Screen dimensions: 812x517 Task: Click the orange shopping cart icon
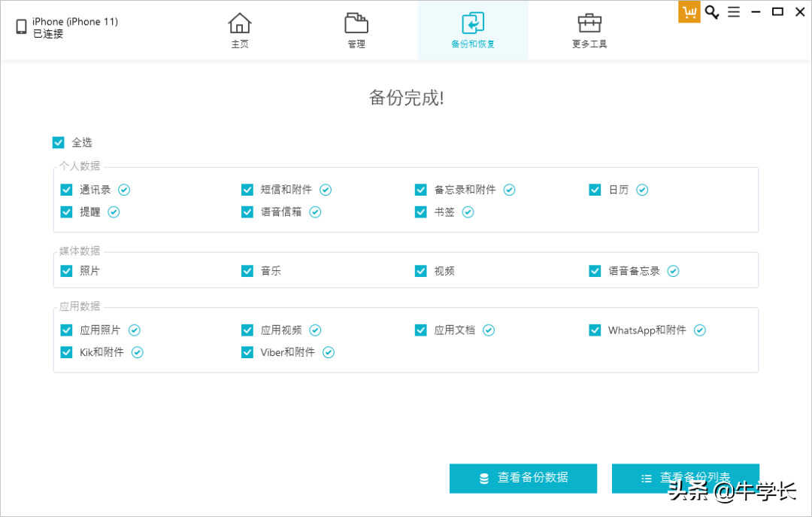(x=689, y=12)
